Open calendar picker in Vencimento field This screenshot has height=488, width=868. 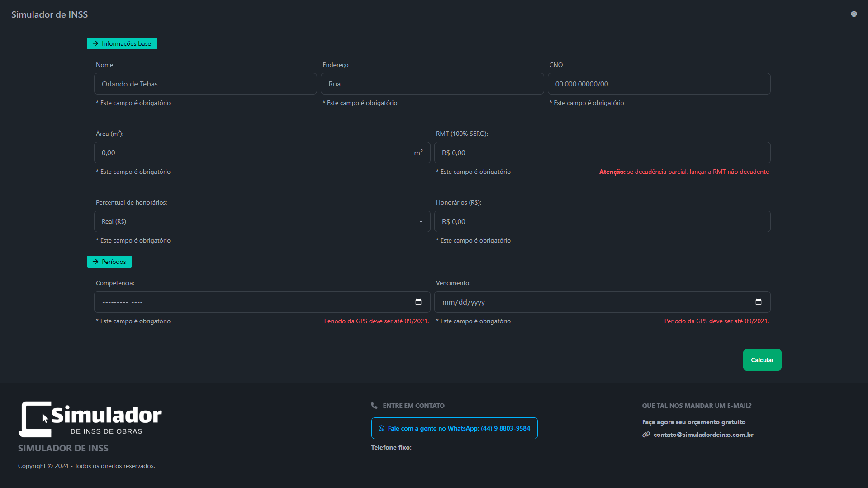click(x=759, y=302)
